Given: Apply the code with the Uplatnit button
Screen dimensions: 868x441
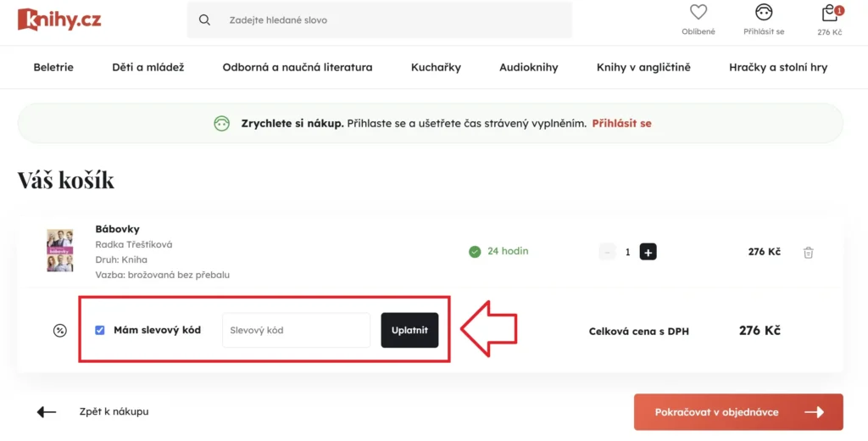Looking at the screenshot, I should pyautogui.click(x=409, y=330).
